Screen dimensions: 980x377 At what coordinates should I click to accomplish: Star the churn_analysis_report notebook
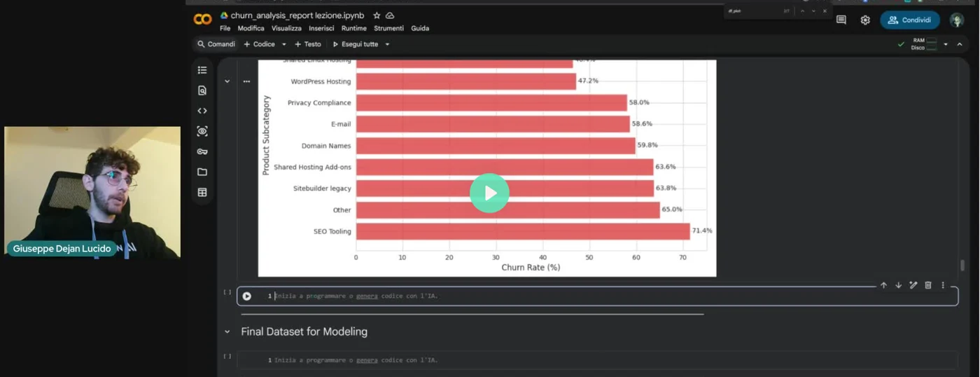click(x=377, y=15)
